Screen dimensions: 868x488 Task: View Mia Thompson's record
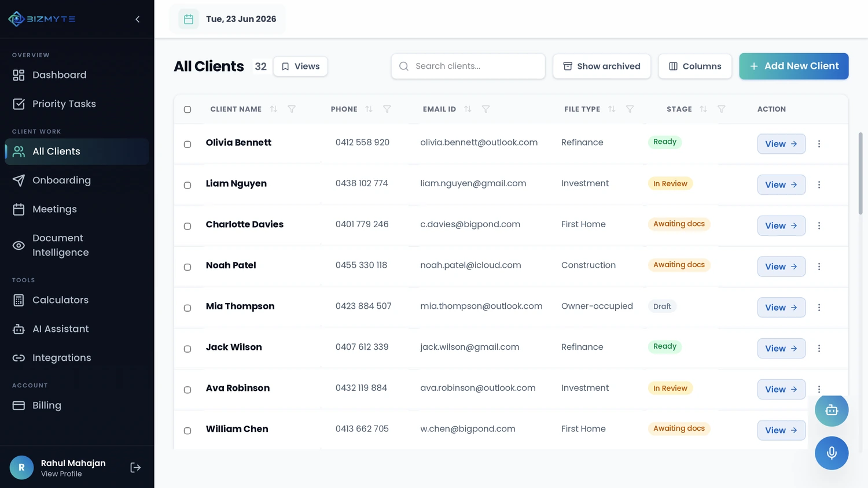coord(781,308)
